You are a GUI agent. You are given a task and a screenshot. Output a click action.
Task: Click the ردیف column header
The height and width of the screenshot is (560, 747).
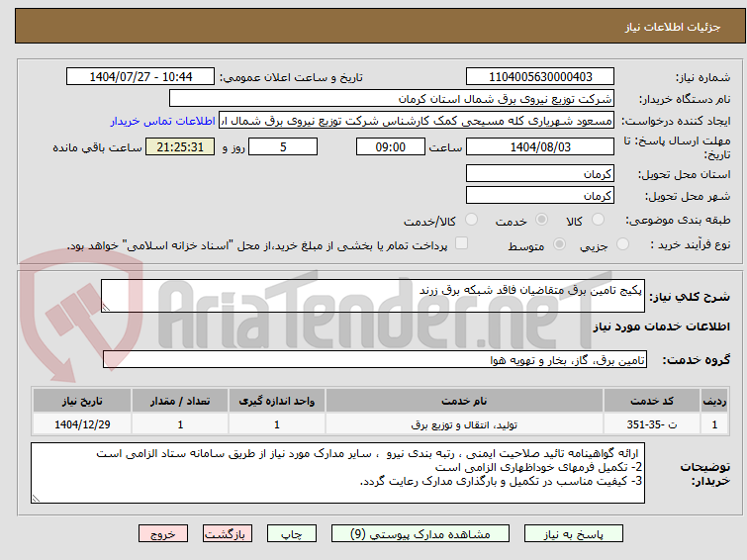[714, 401]
